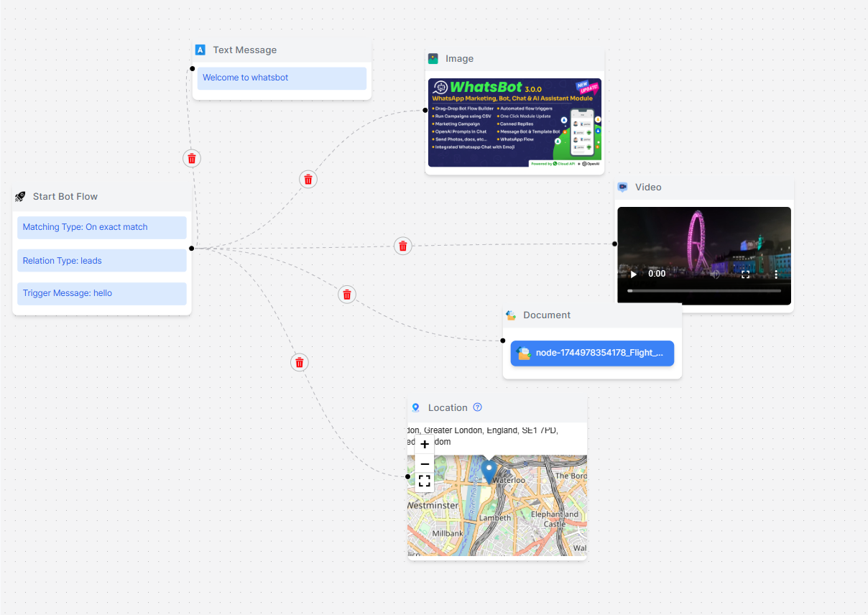
Task: Remove the edge leading to Video node
Action: point(403,246)
